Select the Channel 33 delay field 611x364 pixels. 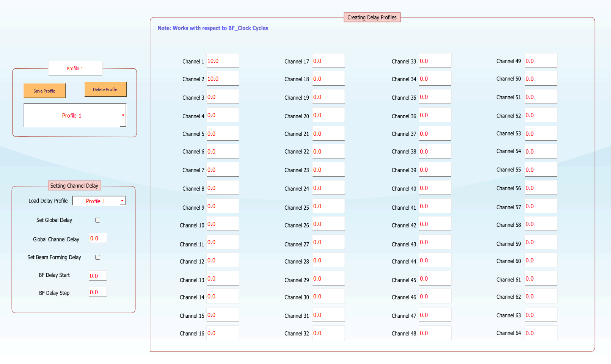tap(435, 60)
